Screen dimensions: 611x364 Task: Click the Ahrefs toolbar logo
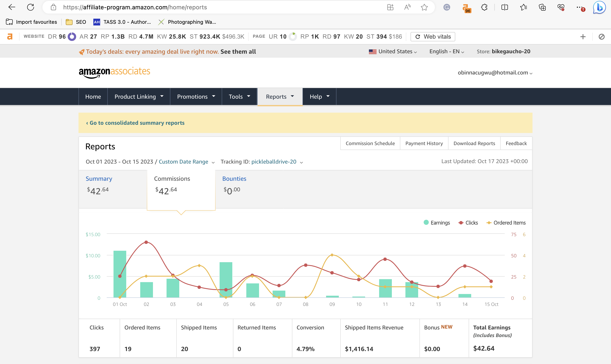[10, 36]
